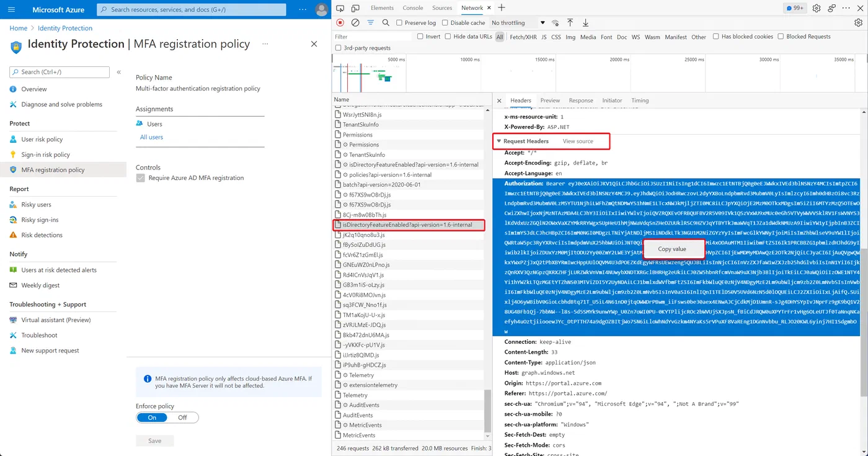Clear the network log

[x=355, y=23]
